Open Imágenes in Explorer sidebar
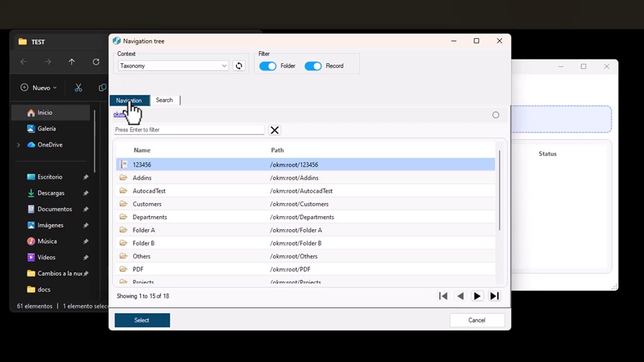The image size is (644, 362). pos(50,225)
